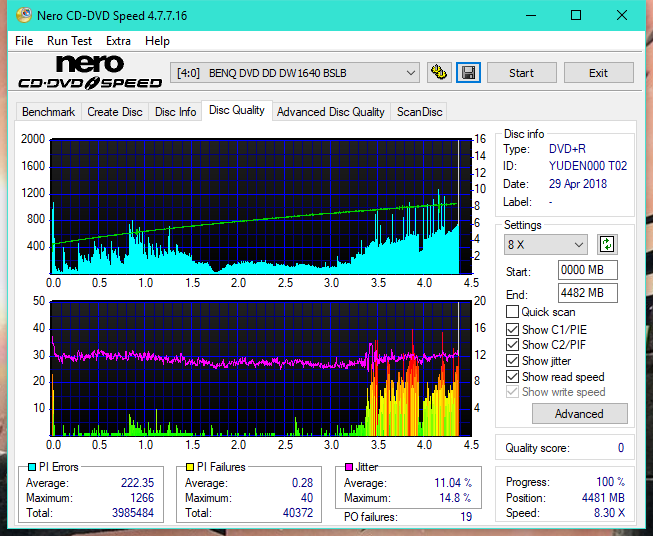This screenshot has width=653, height=536.
Task: Click the PO failures count 19
Action: pyautogui.click(x=466, y=517)
